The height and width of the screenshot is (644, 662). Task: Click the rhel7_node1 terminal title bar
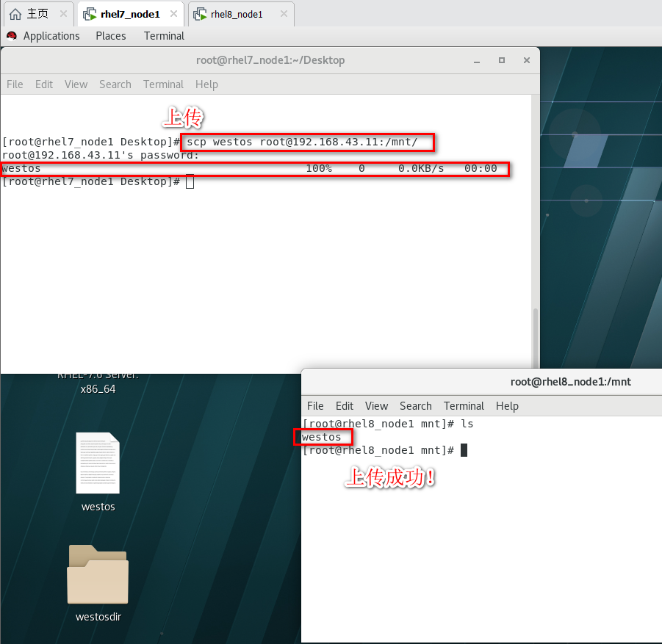pyautogui.click(x=270, y=60)
